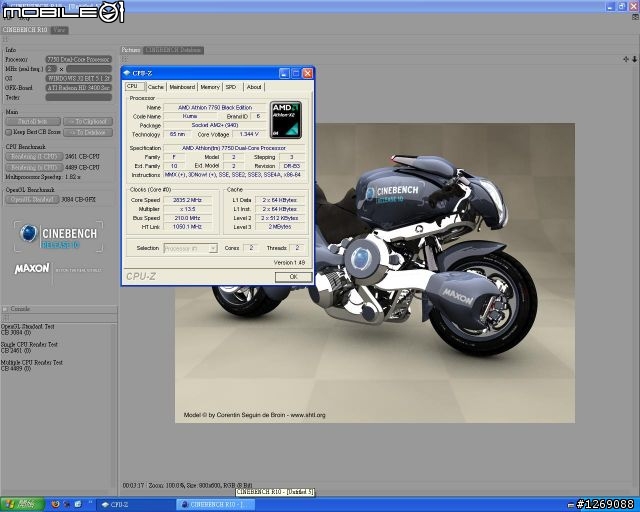The width and height of the screenshot is (640, 512).
Task: Run the Rendering (x CPU) benchmark
Action: (x=34, y=167)
